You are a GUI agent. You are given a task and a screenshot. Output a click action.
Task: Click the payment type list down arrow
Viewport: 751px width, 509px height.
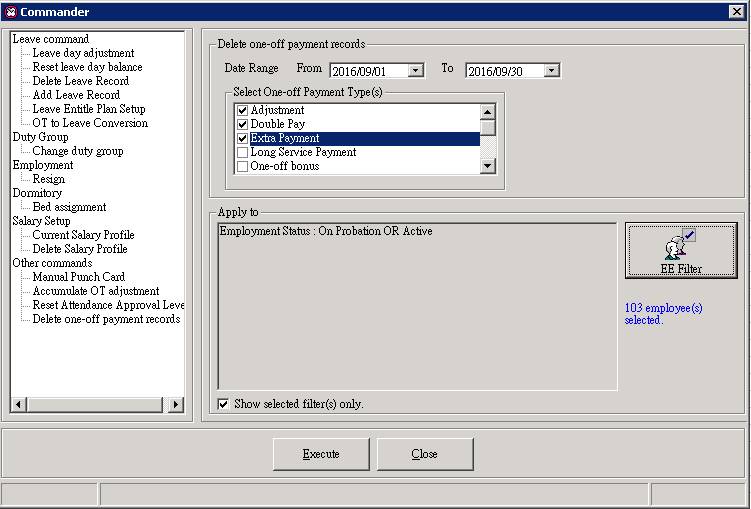488,166
